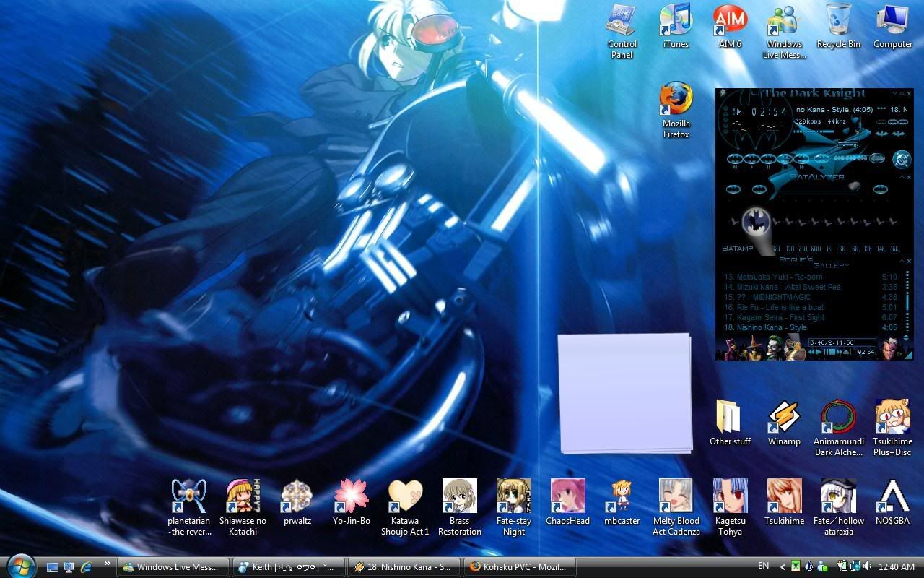Viewport: 924px width, 578px height.
Task: Launch Mozilla Firefox from the desktop
Action: tap(676, 101)
